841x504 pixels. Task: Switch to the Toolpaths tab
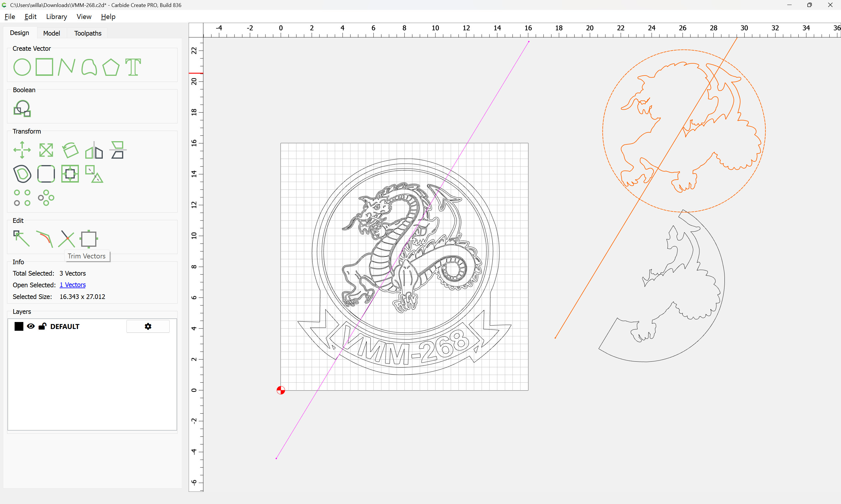[x=88, y=33]
